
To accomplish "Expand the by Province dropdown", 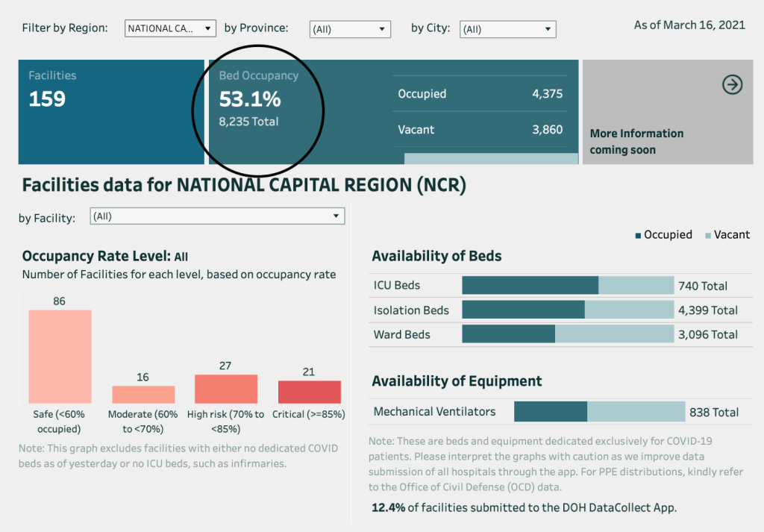I will [350, 29].
